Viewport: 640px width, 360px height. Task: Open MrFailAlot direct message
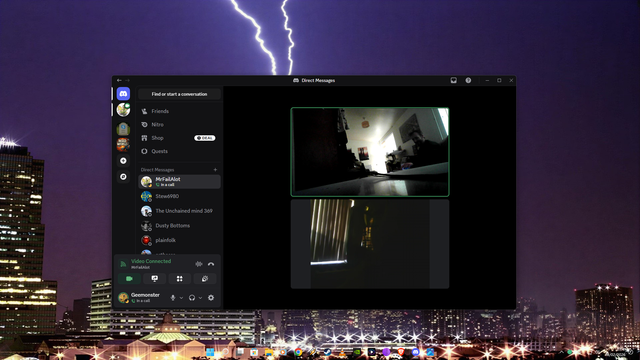click(179, 182)
